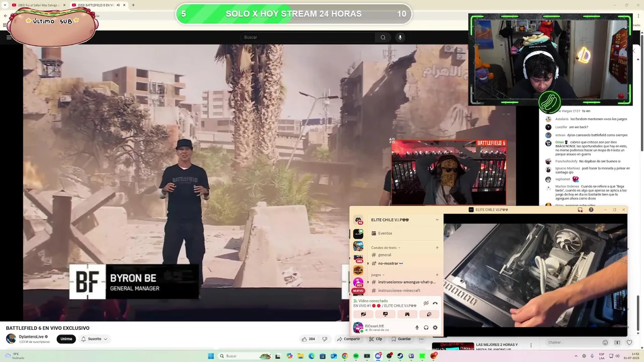The height and width of the screenshot is (362, 644).
Task: Show hidden system tray icons chevron
Action: (x=576, y=356)
